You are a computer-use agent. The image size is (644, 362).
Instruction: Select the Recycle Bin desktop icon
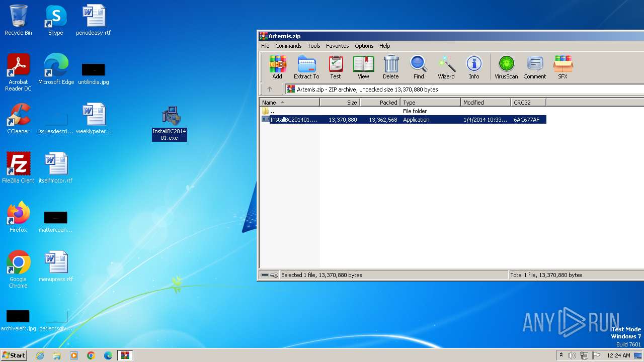coord(18,20)
